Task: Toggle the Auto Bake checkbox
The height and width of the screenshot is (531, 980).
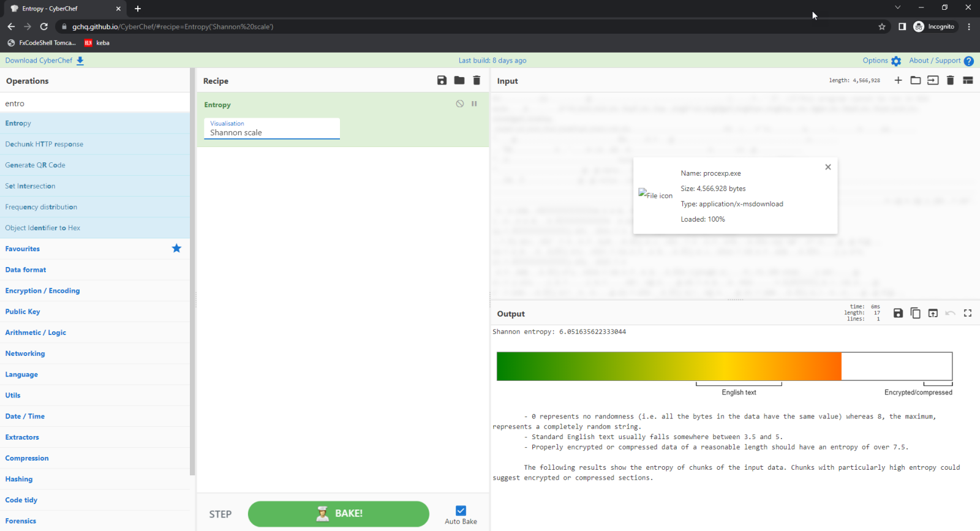Action: click(x=461, y=511)
